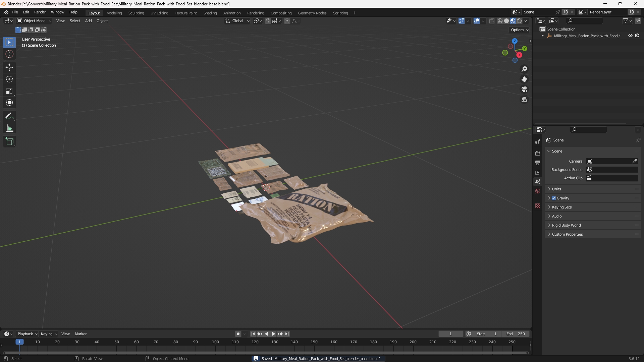Select the Move tool
The image size is (644, 362).
point(9,67)
